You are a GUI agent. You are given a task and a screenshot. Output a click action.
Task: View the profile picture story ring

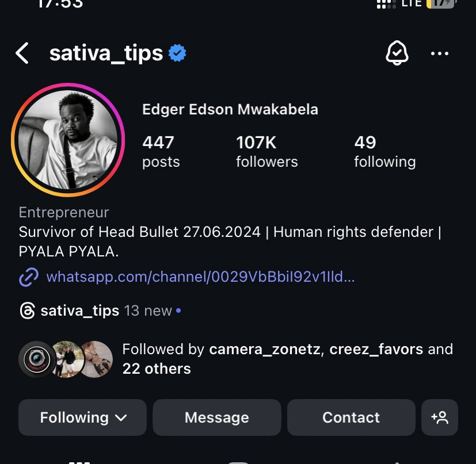pyautogui.click(x=68, y=140)
